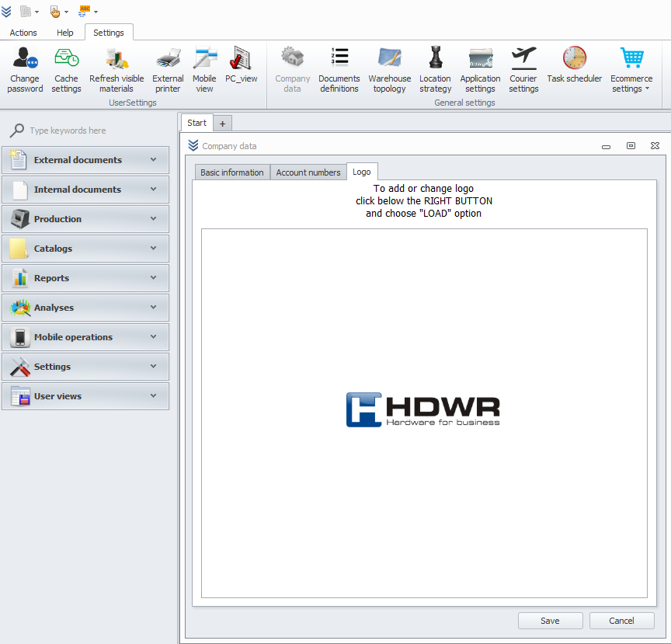
Task: Open Location strategy settings
Action: click(435, 70)
